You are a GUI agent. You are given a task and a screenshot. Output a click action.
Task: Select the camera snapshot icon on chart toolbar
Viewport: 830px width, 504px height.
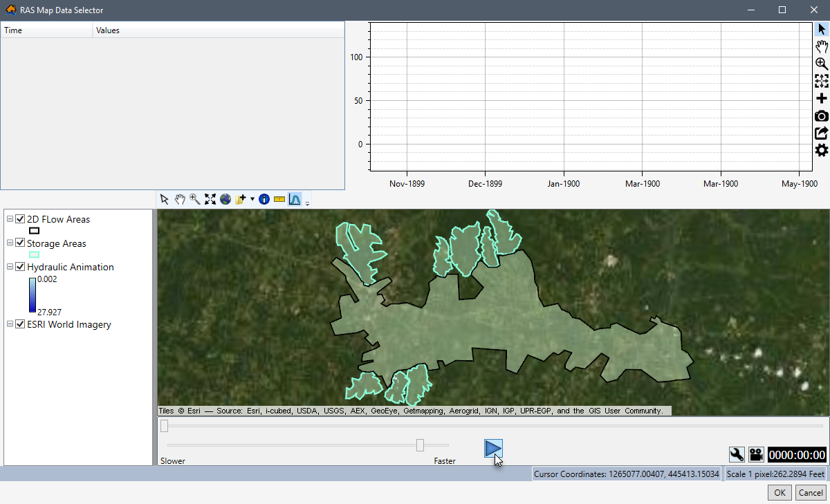(821, 115)
